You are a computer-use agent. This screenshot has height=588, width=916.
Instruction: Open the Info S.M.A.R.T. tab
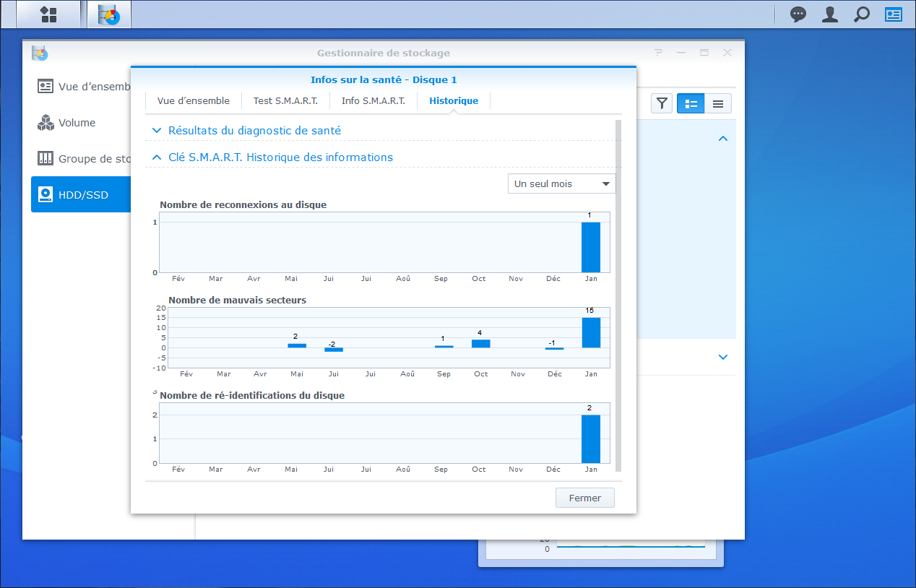tap(373, 101)
